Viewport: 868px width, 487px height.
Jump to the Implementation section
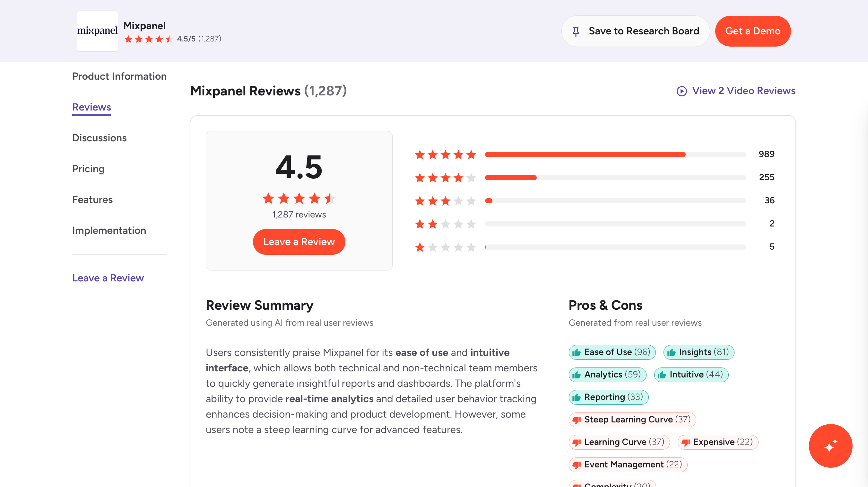click(109, 230)
